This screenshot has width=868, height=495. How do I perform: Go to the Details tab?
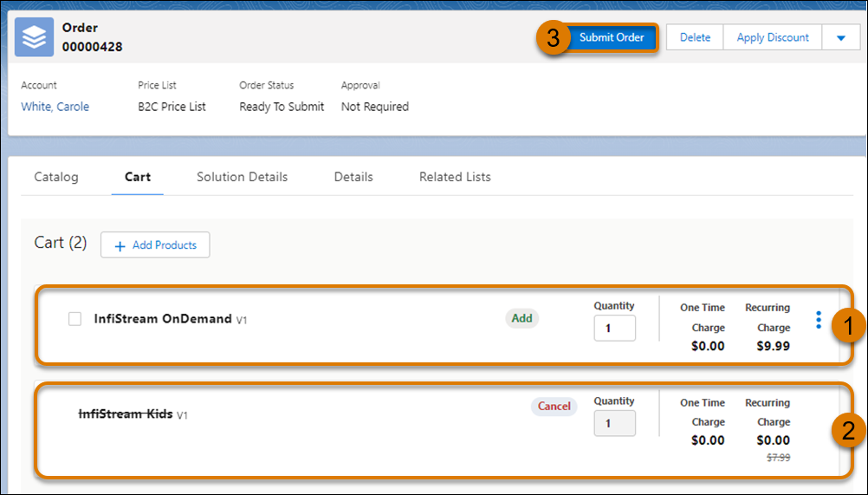[353, 177]
